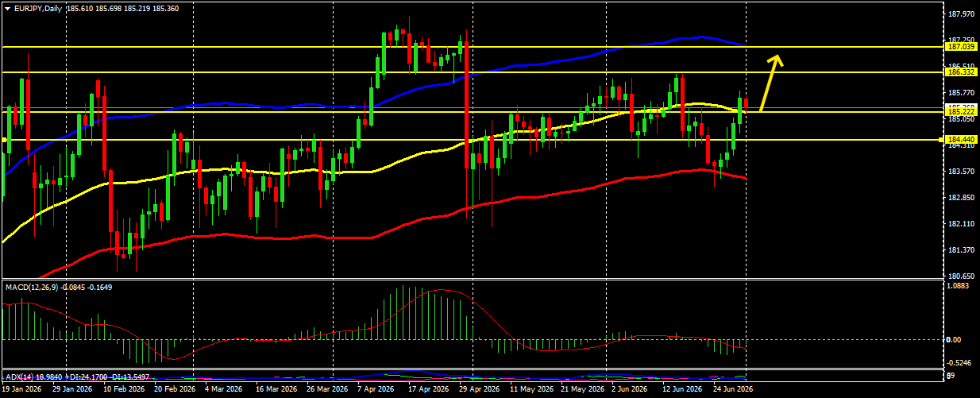The width and height of the screenshot is (980, 398).
Task: Select the 185.222 yellow price label
Action: 961,112
